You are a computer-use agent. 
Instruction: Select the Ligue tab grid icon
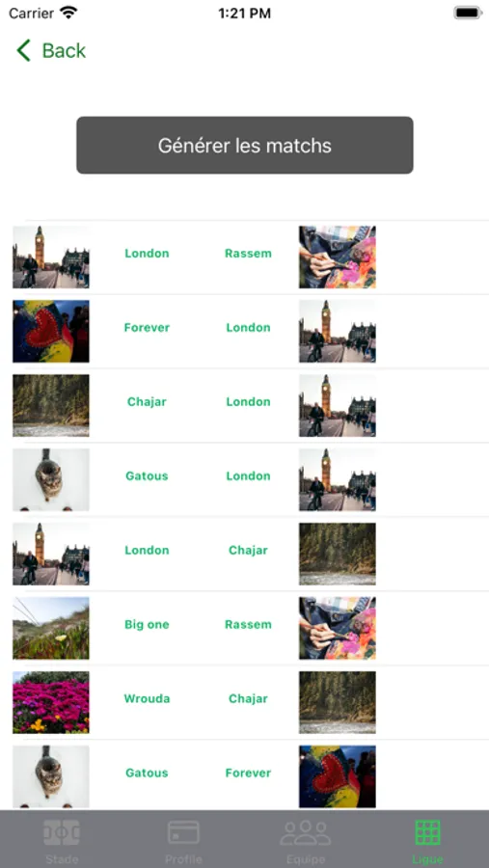click(x=427, y=832)
